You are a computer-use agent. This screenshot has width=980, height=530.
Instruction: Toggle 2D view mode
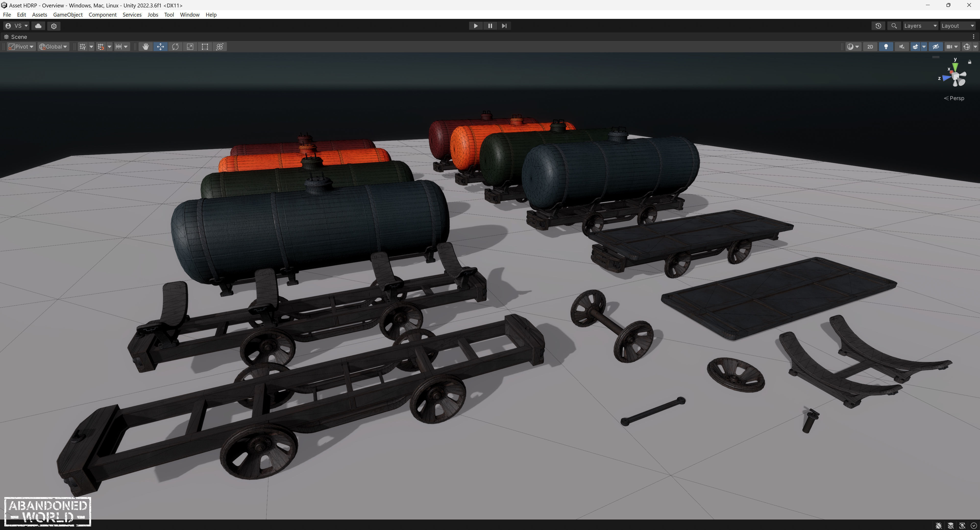coord(870,47)
